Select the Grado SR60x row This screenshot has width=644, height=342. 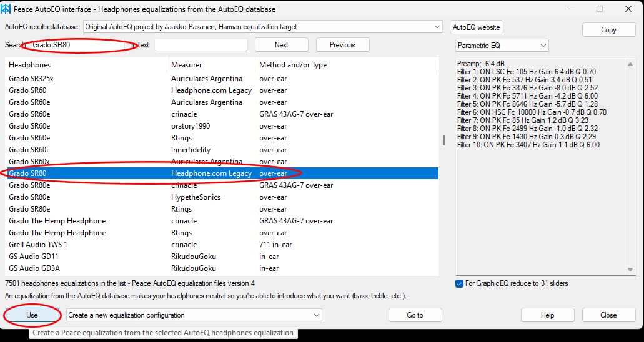[x=222, y=162]
